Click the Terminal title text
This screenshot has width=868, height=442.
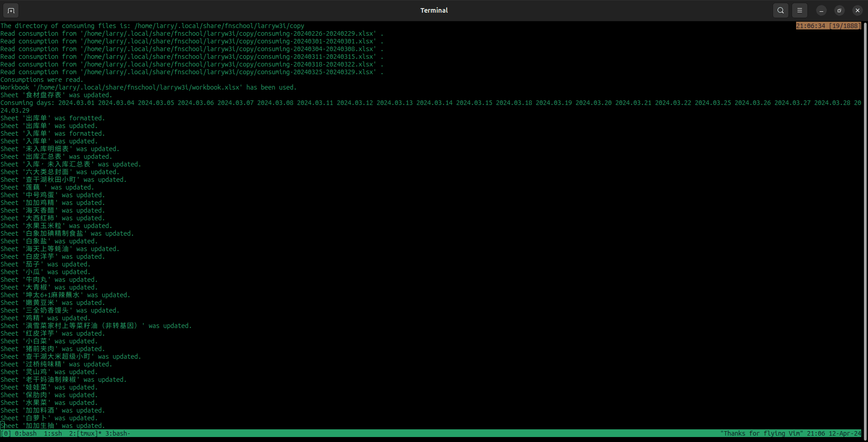click(x=434, y=10)
